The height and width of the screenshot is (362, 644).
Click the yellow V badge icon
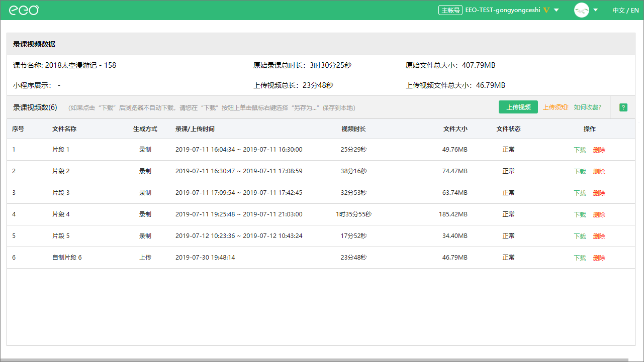546,11
